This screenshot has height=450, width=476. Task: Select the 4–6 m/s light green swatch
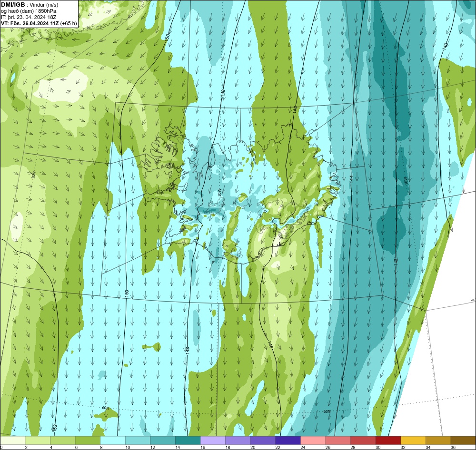click(62, 440)
